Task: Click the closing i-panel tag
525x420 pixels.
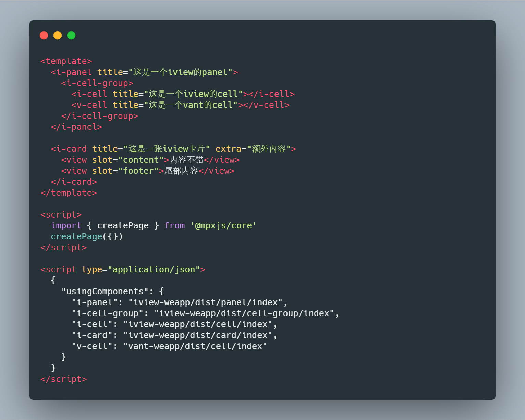Action: pyautogui.click(x=76, y=127)
